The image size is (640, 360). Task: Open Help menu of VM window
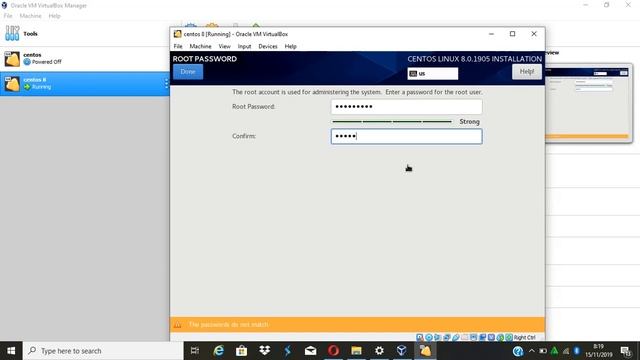coord(291,47)
